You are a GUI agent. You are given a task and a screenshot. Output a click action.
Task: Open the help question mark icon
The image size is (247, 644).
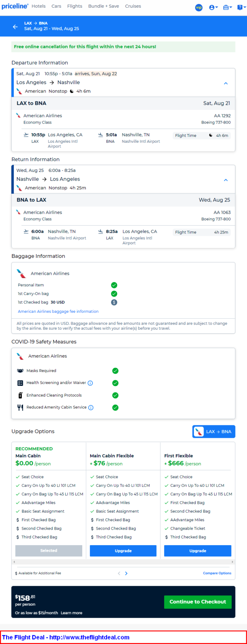point(241,7)
